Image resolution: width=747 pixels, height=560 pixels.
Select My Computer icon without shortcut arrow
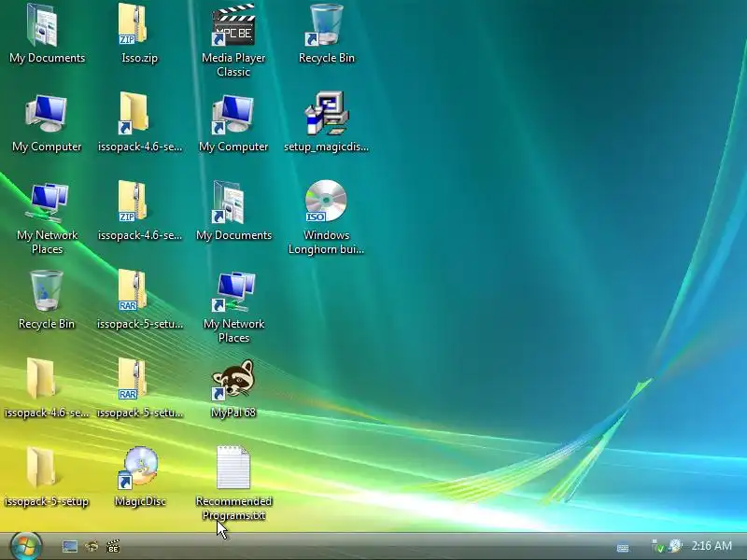[46, 113]
